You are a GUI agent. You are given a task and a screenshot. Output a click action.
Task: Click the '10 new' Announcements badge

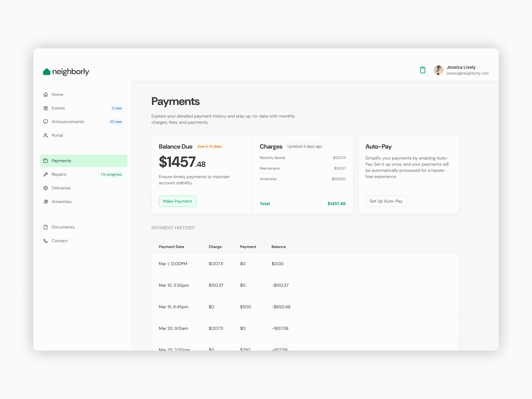click(x=116, y=122)
